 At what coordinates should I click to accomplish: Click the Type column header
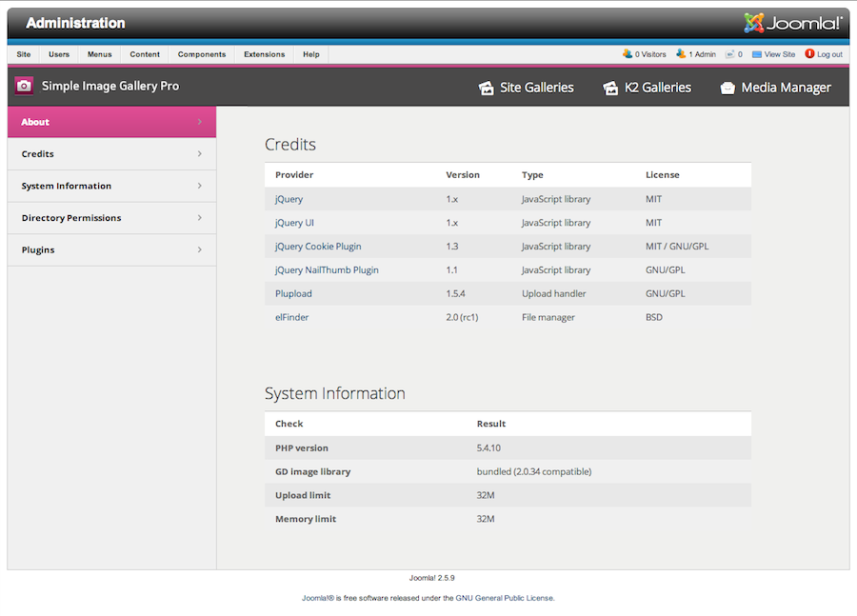tap(532, 175)
